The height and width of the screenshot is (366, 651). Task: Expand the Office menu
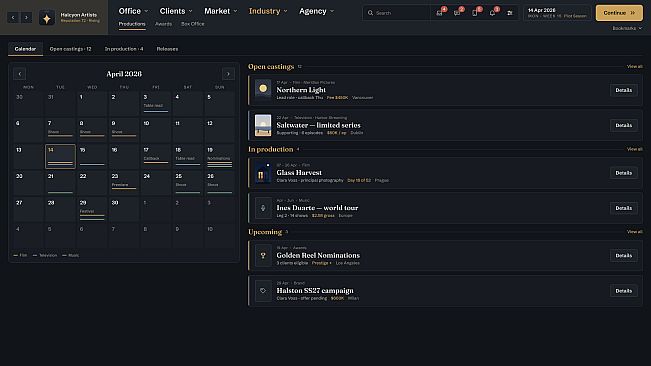coord(133,11)
